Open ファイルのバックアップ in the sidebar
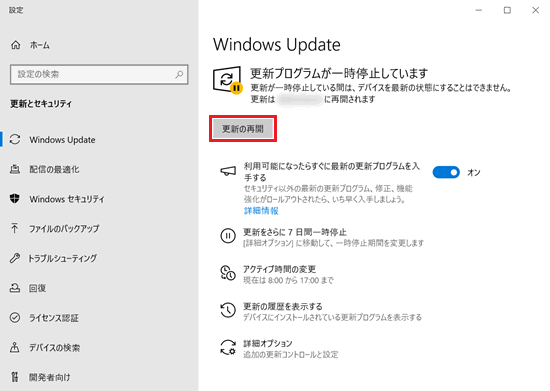The image size is (550, 391). tap(99, 228)
